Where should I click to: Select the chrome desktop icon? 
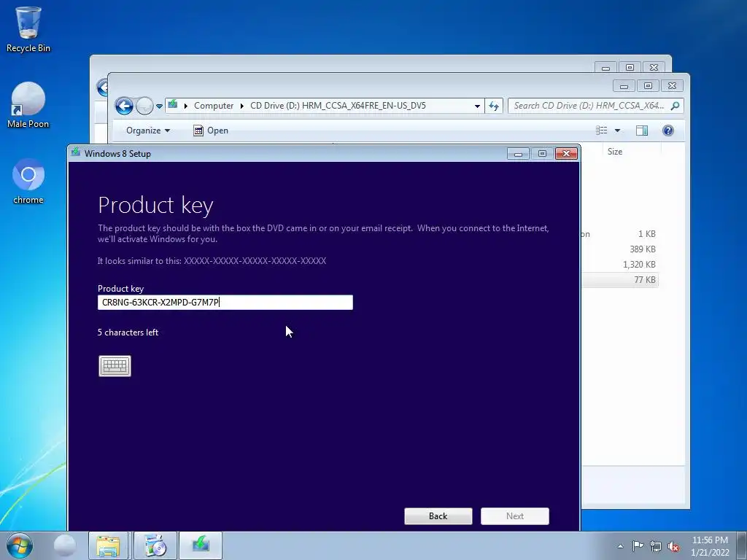(x=28, y=182)
